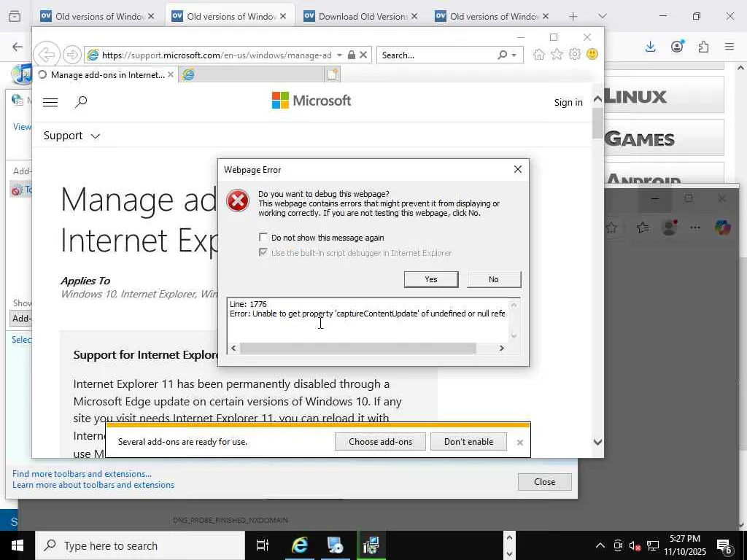747x560 pixels.
Task: Select Download Old Versions Firefox tab
Action: pyautogui.click(x=360, y=16)
